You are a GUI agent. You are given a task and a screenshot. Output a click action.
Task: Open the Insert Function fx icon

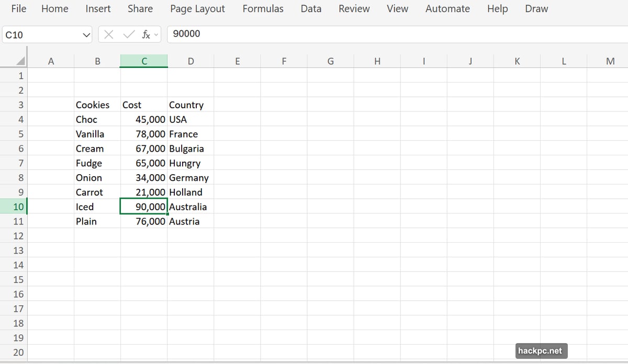pyautogui.click(x=145, y=35)
